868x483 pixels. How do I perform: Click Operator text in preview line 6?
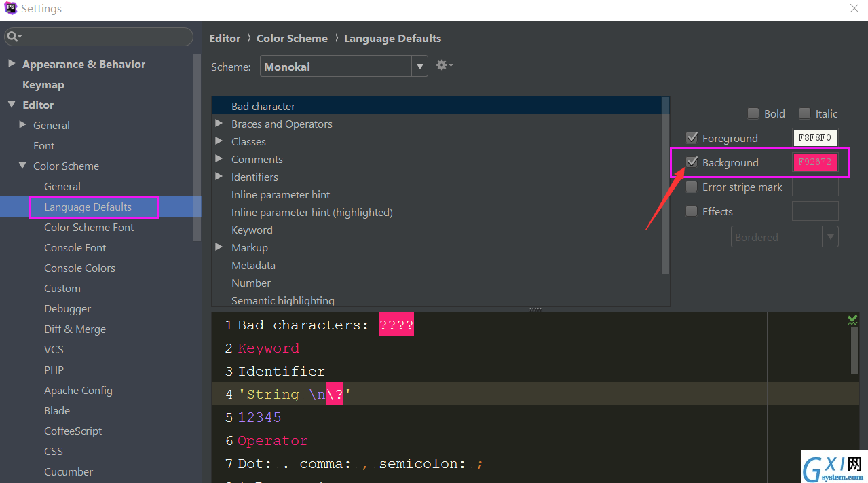pos(273,441)
